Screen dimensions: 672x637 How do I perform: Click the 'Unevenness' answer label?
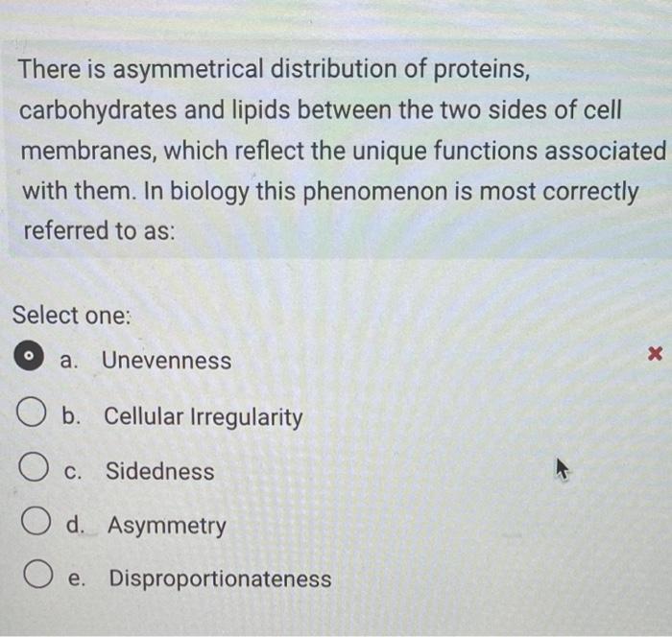click(167, 361)
